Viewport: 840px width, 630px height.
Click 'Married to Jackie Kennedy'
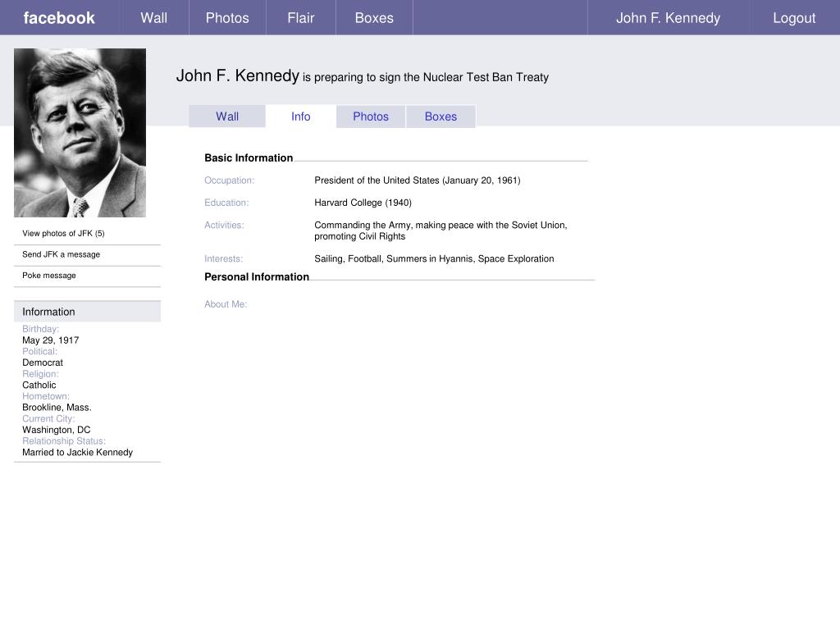point(78,453)
